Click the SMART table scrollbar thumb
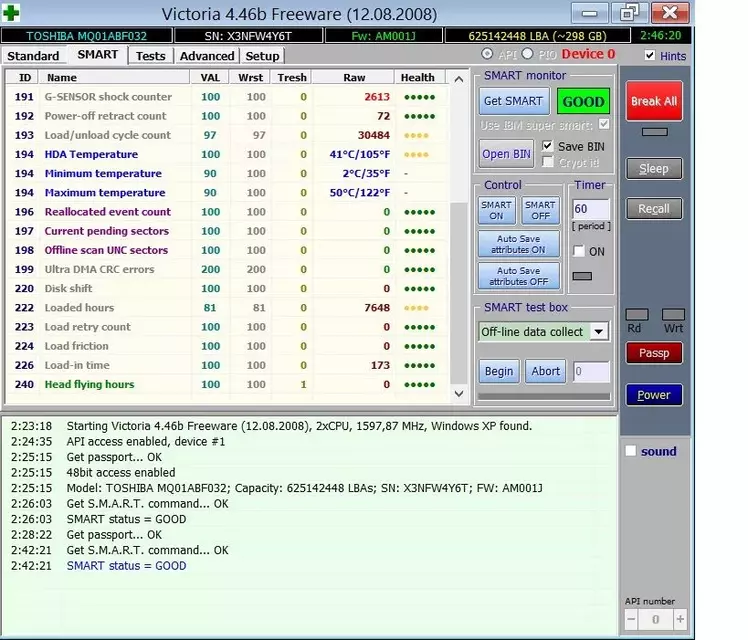 [458, 292]
